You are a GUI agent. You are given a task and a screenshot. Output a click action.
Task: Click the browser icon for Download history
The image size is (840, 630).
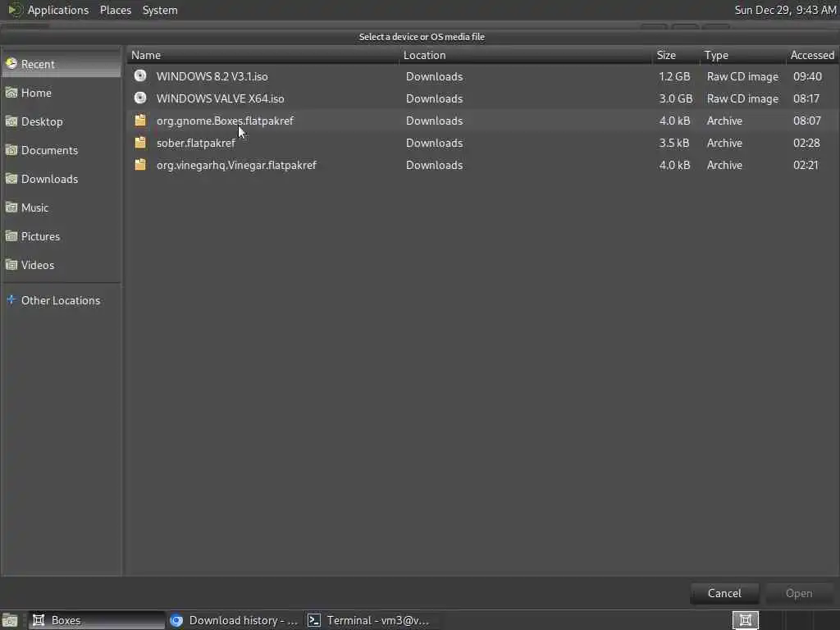pyautogui.click(x=176, y=620)
